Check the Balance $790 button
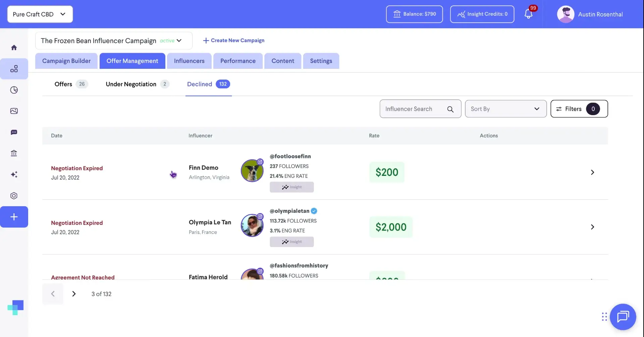This screenshot has width=644, height=337. (414, 14)
